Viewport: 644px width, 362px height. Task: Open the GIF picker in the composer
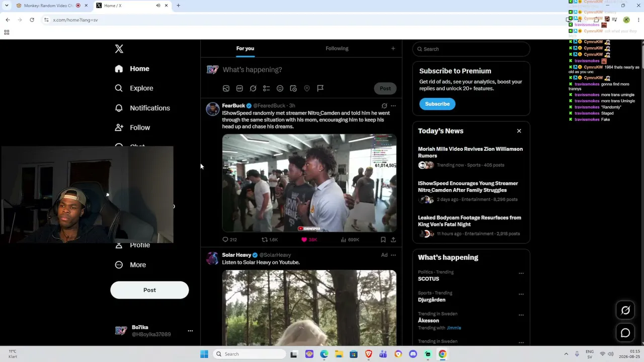pyautogui.click(x=239, y=88)
